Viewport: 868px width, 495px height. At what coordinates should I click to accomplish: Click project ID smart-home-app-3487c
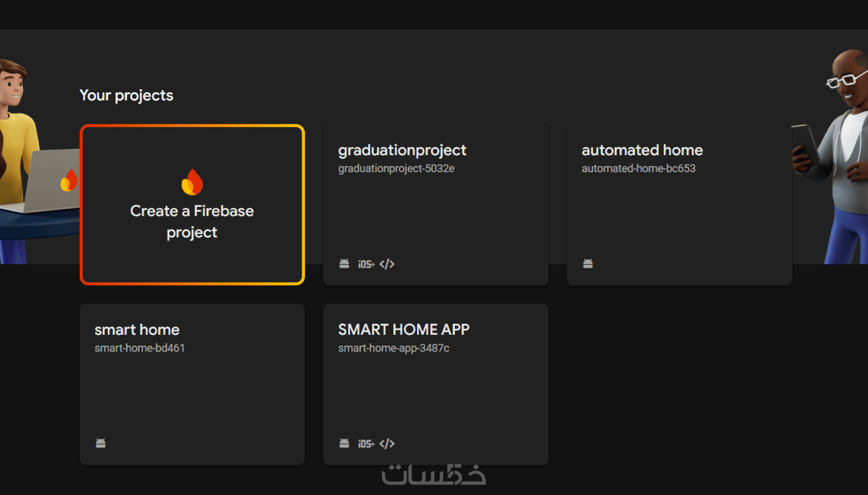tap(394, 348)
